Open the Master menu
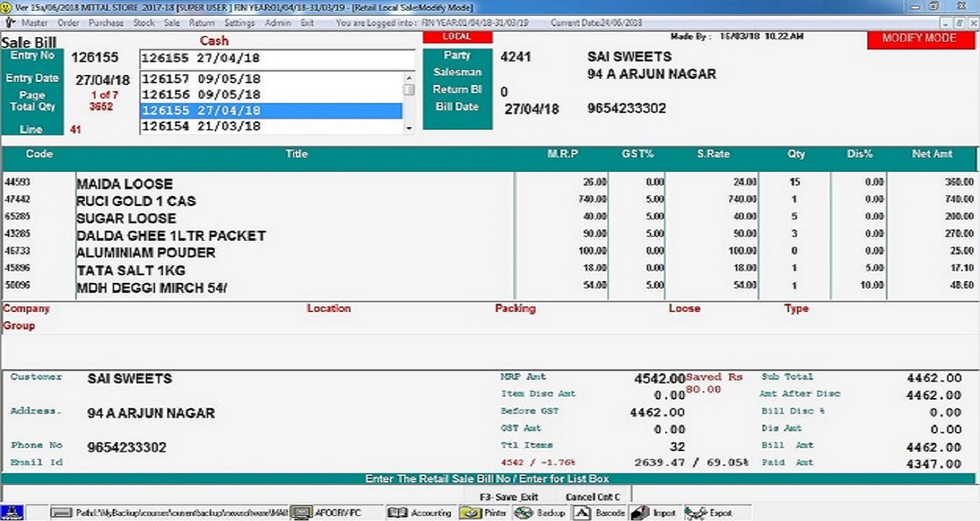The height and width of the screenshot is (521, 980). 34,23
